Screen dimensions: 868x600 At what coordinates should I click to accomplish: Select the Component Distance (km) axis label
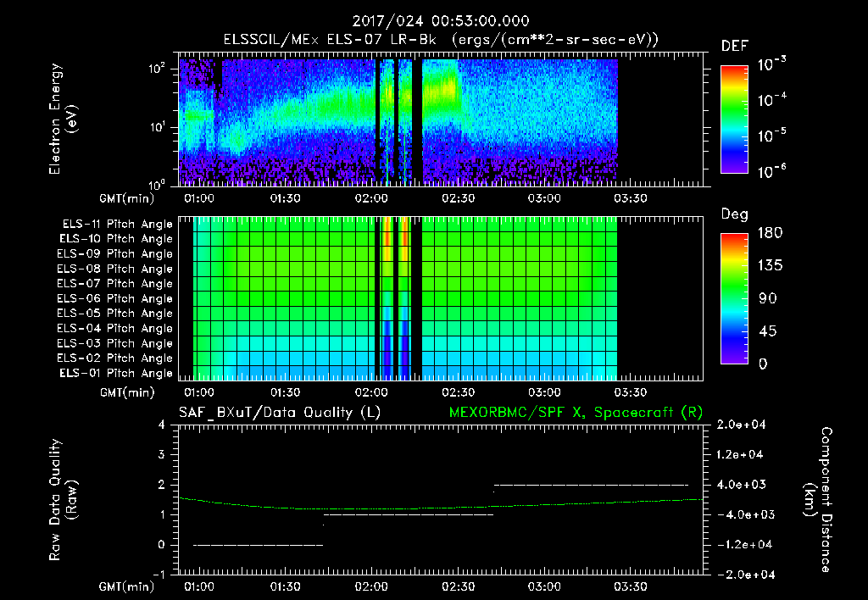818,499
